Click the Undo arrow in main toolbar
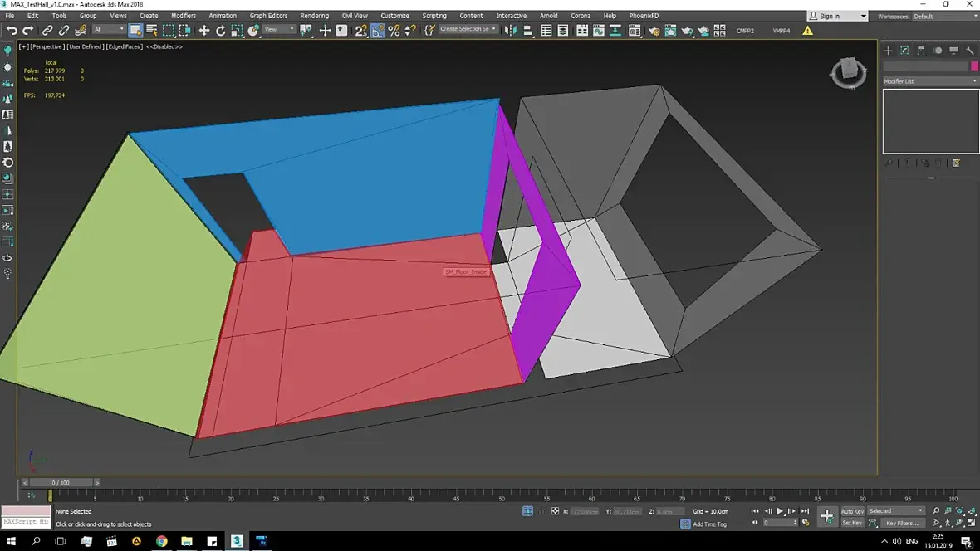The width and height of the screenshot is (980, 551). 12,31
